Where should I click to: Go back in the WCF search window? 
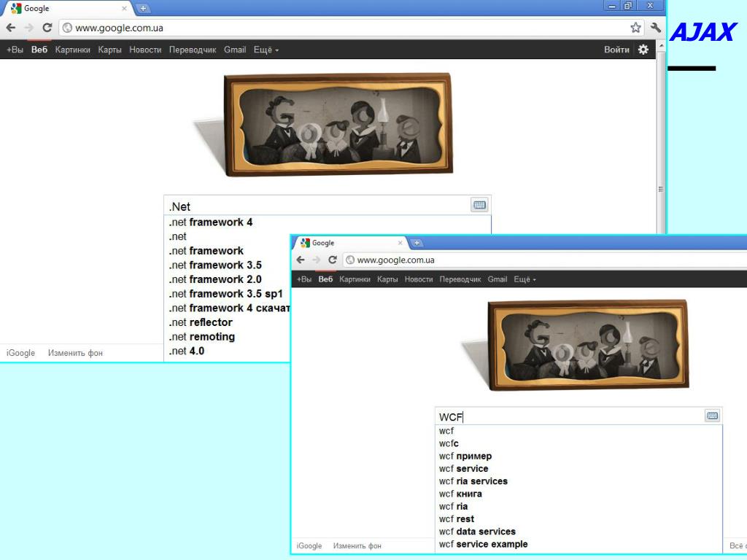click(300, 260)
